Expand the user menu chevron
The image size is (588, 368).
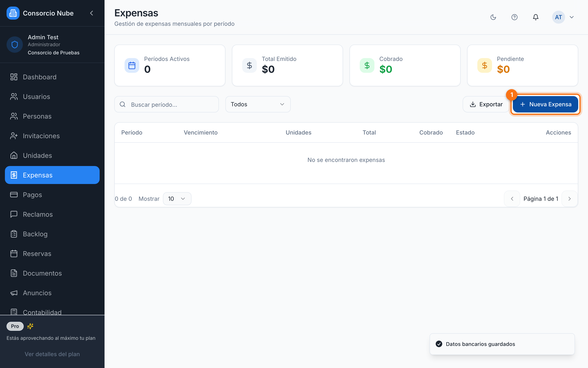[572, 17]
